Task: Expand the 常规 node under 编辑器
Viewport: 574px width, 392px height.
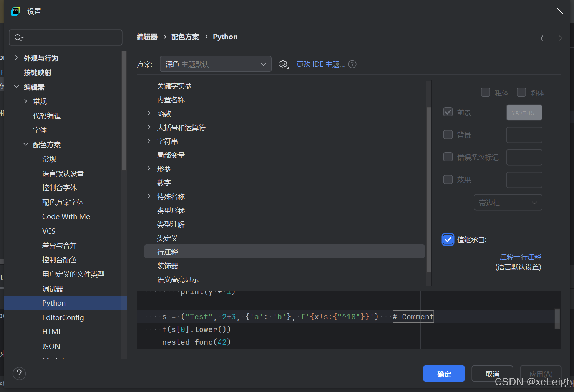Action: (26, 101)
